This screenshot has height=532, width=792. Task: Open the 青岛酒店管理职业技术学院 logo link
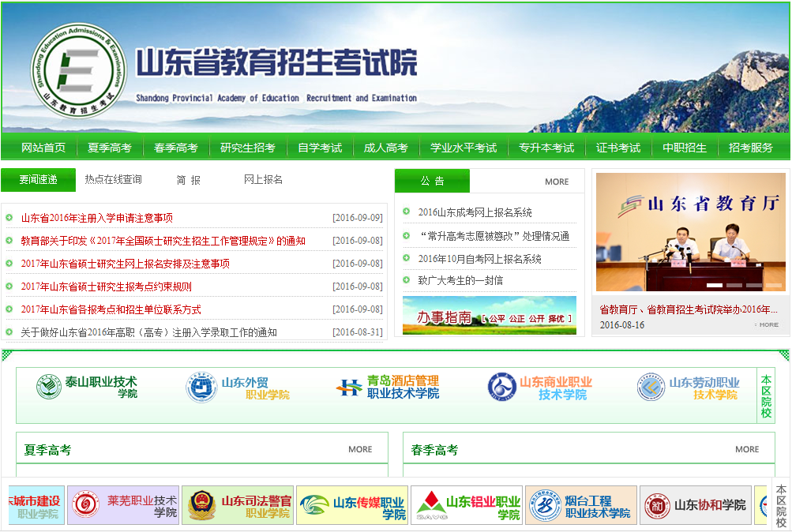point(388,387)
